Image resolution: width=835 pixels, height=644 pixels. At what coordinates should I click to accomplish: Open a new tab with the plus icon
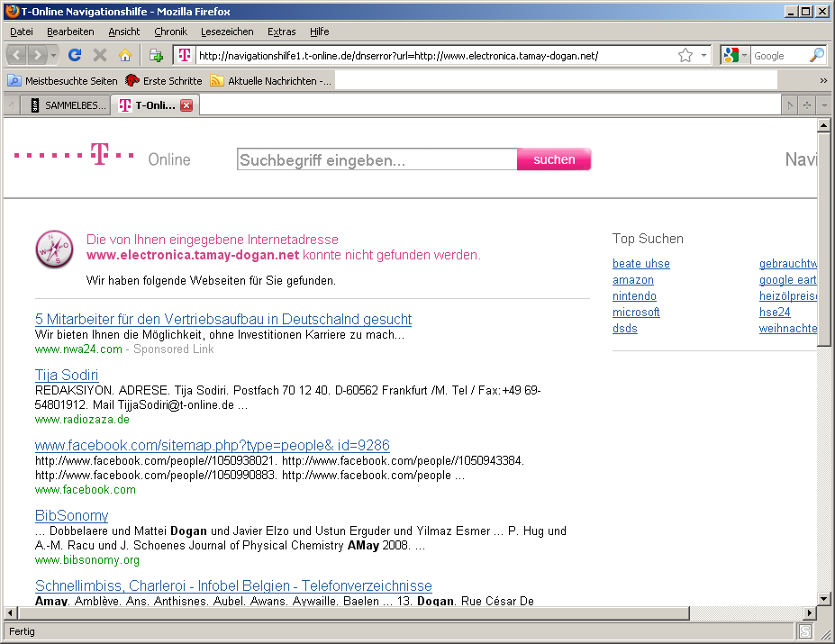[x=807, y=105]
